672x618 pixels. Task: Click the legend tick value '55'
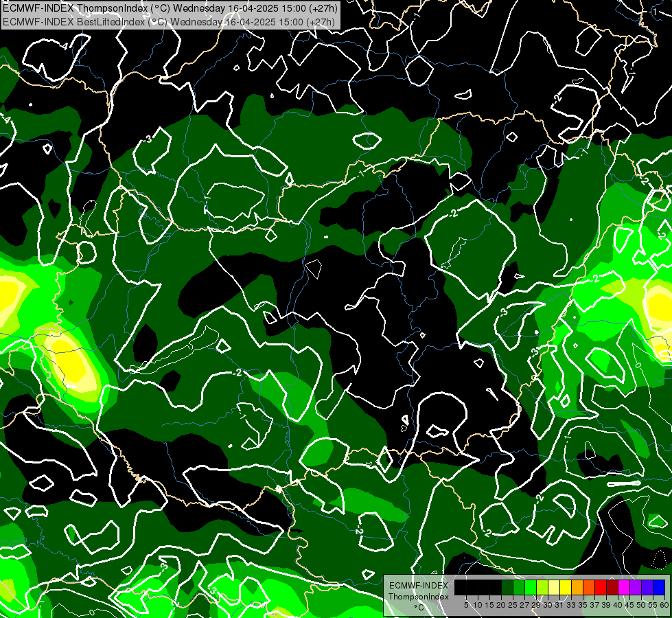pos(653,605)
